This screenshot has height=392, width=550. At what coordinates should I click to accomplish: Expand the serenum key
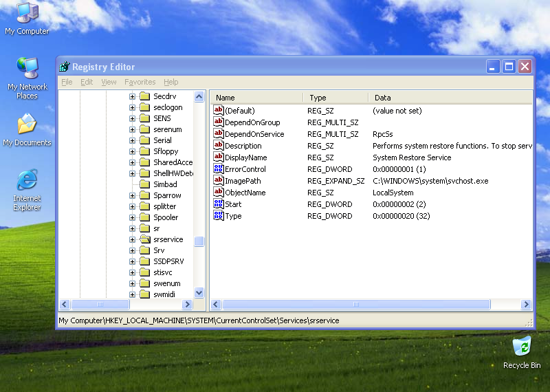pyautogui.click(x=132, y=129)
